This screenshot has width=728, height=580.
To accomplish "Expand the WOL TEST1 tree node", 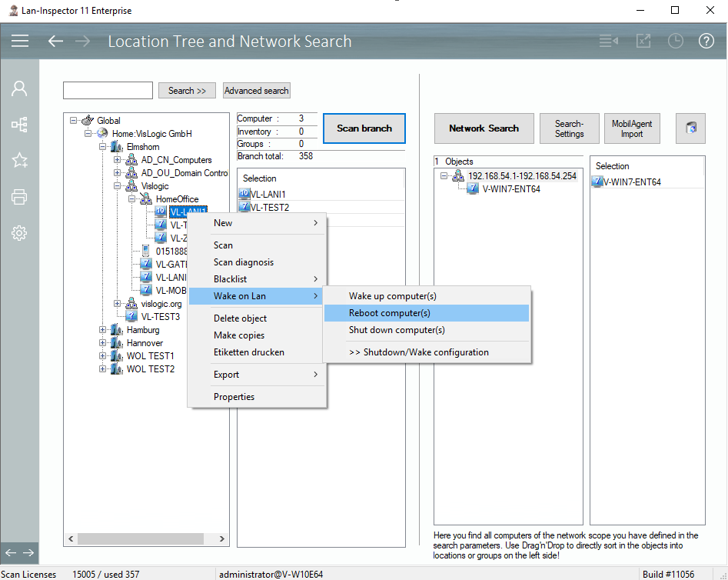I will click(104, 356).
